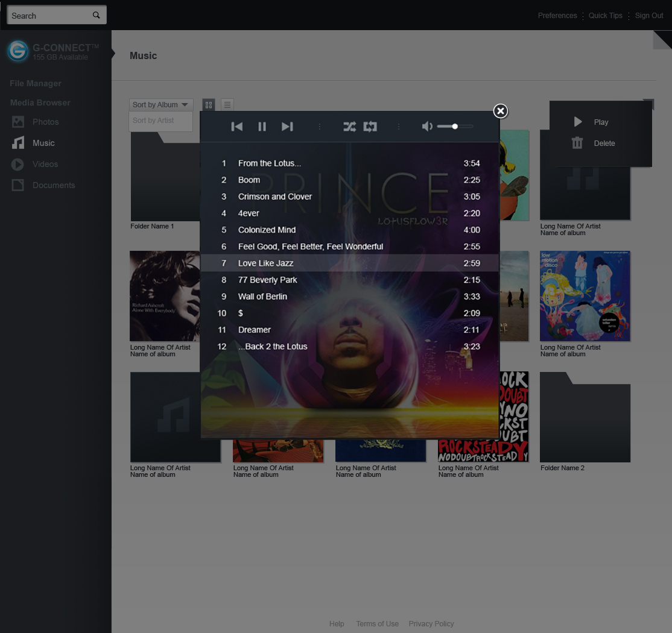Switch to grid view
Viewport: 672px width, 633px height.
tap(209, 104)
